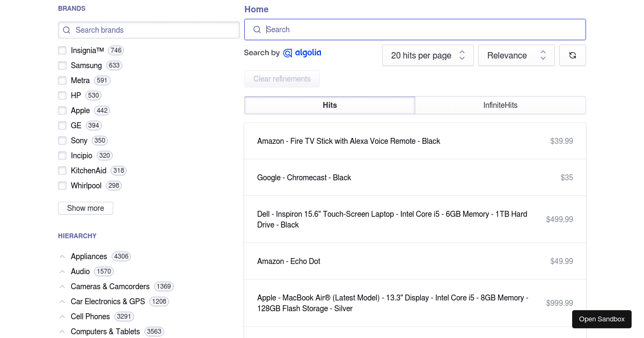
Task: Select the Hits tab
Action: [x=330, y=105]
